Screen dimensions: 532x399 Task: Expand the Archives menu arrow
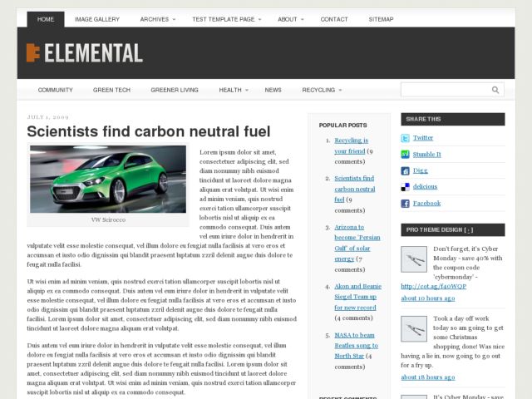pos(174,20)
